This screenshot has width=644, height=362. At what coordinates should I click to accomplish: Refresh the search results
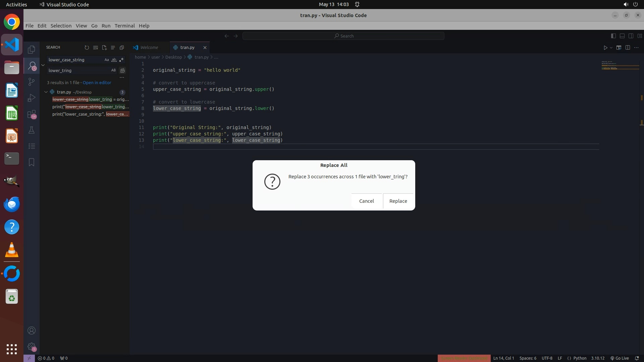pos(87,48)
